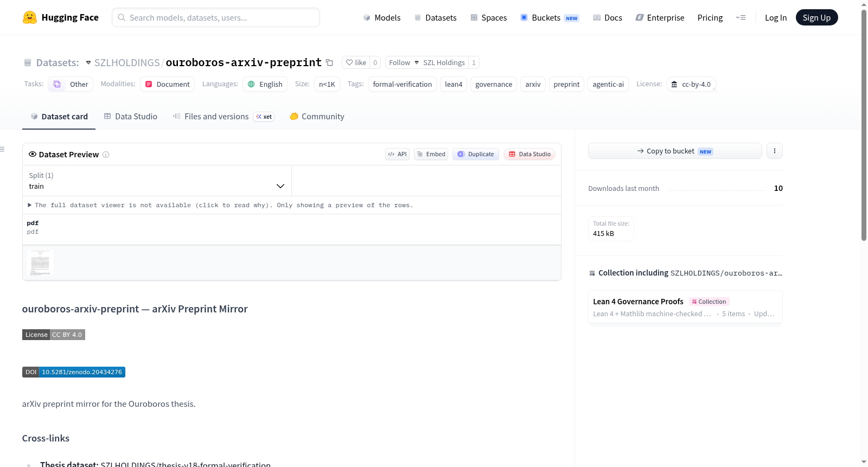Click the Dataset Preview info icon
The height and width of the screenshot is (467, 868).
(x=106, y=155)
